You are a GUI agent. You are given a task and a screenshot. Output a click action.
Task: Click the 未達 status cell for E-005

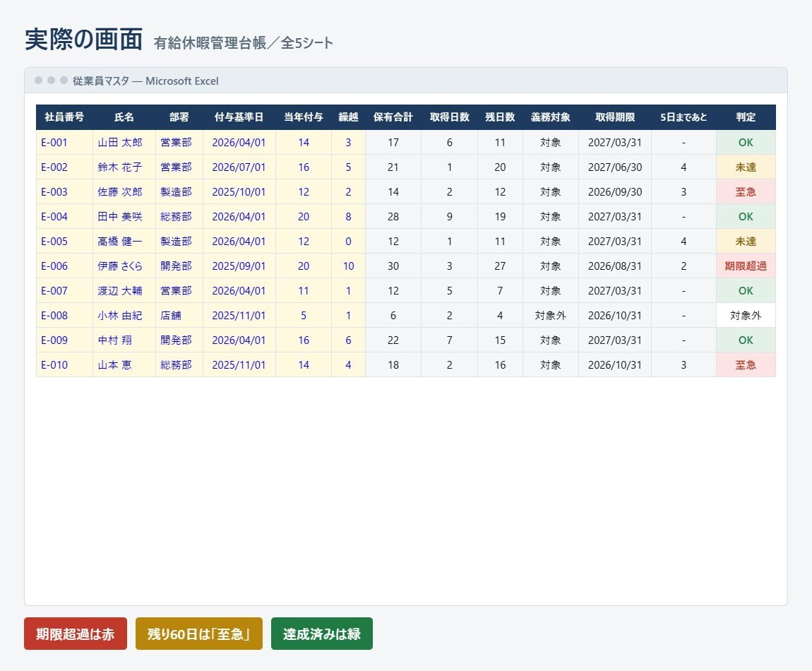point(746,241)
